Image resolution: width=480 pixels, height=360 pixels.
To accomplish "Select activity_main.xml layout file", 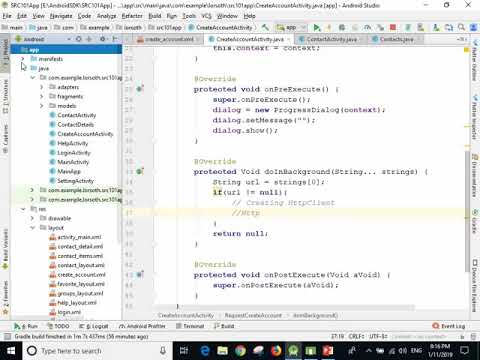I will [x=79, y=237].
